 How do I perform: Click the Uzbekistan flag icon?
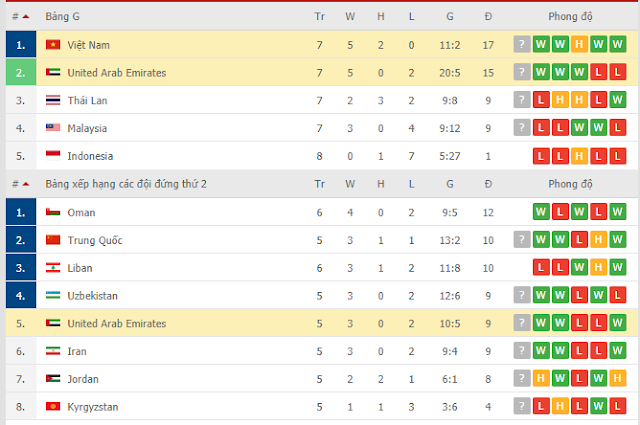53,296
